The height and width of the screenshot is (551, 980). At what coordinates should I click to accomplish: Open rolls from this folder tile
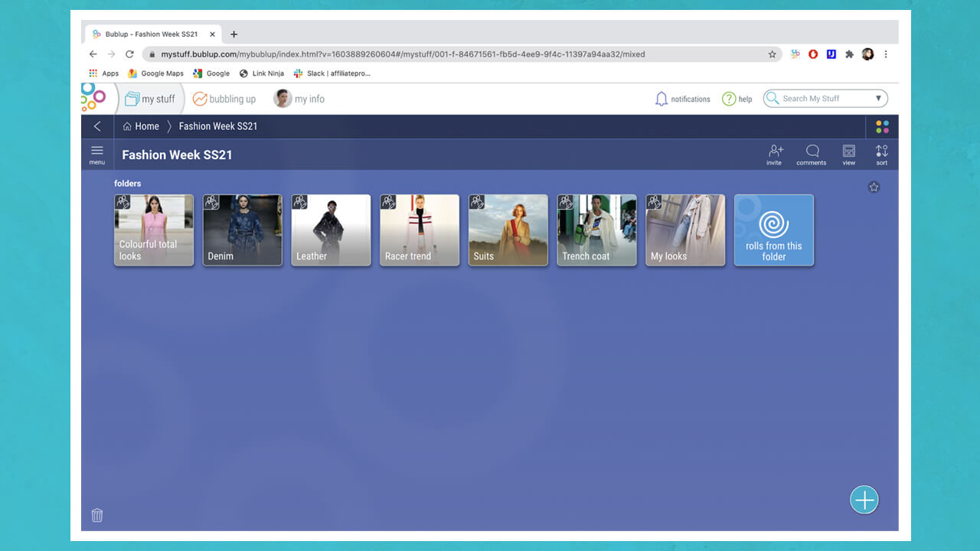pos(774,230)
